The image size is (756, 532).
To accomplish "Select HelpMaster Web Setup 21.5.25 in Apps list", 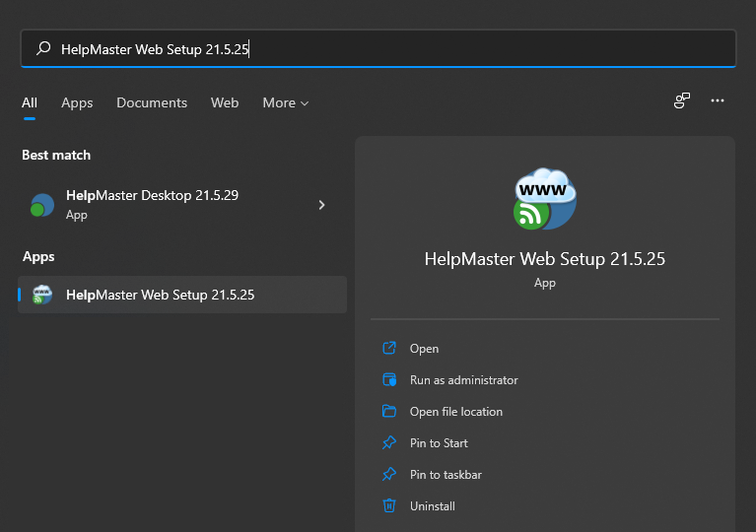I will point(182,295).
